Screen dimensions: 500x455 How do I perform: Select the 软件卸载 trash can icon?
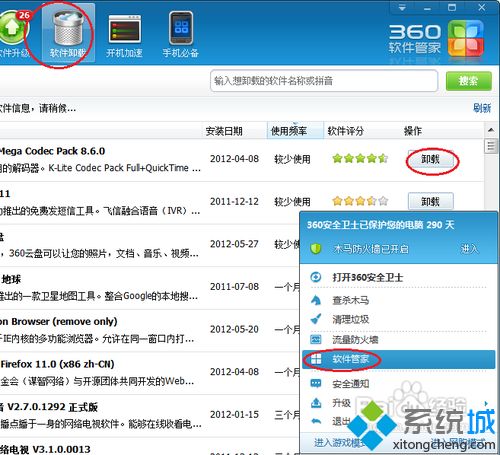click(68, 33)
